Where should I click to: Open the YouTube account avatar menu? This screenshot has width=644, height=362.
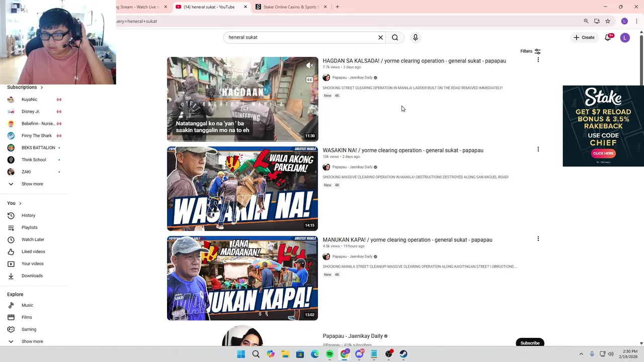625,38
